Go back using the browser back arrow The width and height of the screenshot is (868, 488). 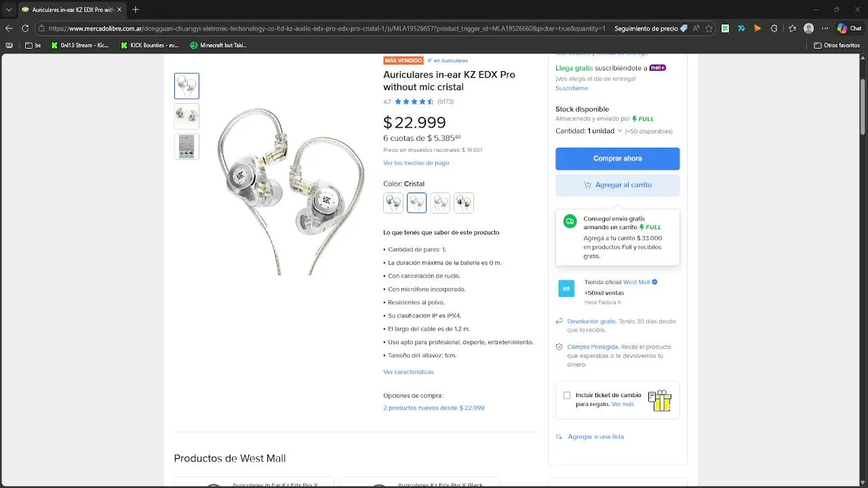coord(9,28)
